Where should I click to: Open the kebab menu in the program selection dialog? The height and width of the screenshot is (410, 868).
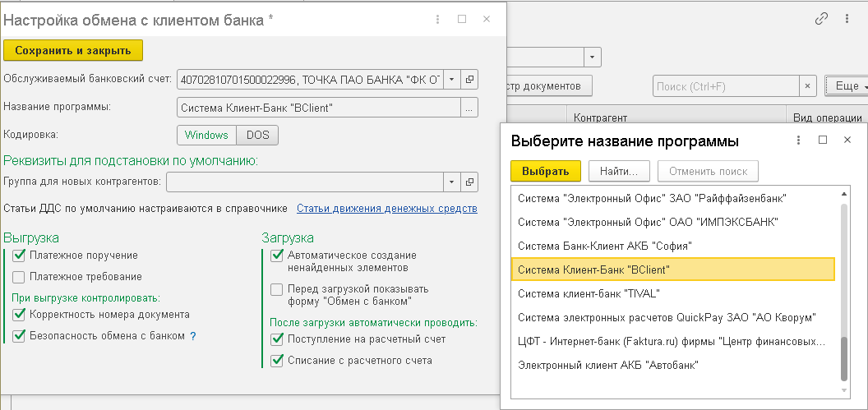(x=798, y=141)
